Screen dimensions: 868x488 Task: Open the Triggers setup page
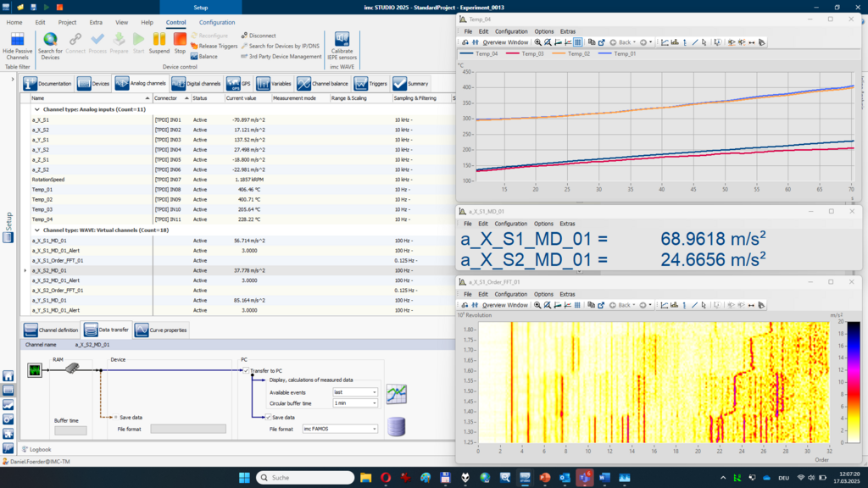370,84
